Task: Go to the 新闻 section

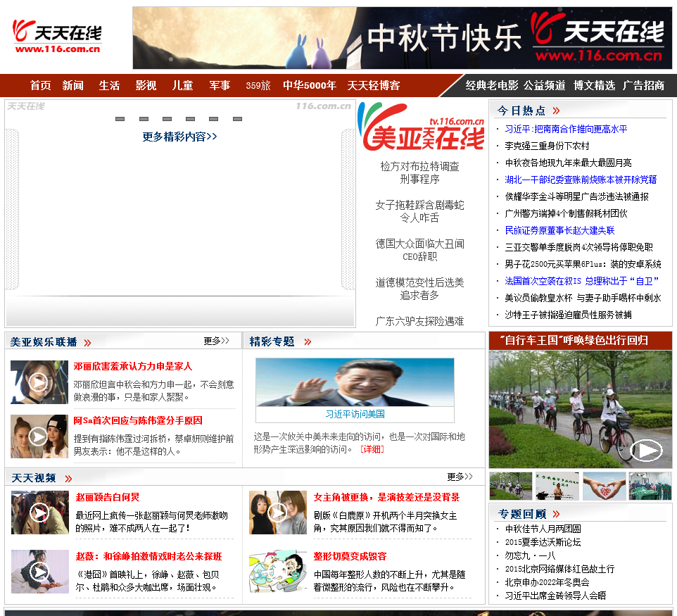Action: pyautogui.click(x=73, y=85)
